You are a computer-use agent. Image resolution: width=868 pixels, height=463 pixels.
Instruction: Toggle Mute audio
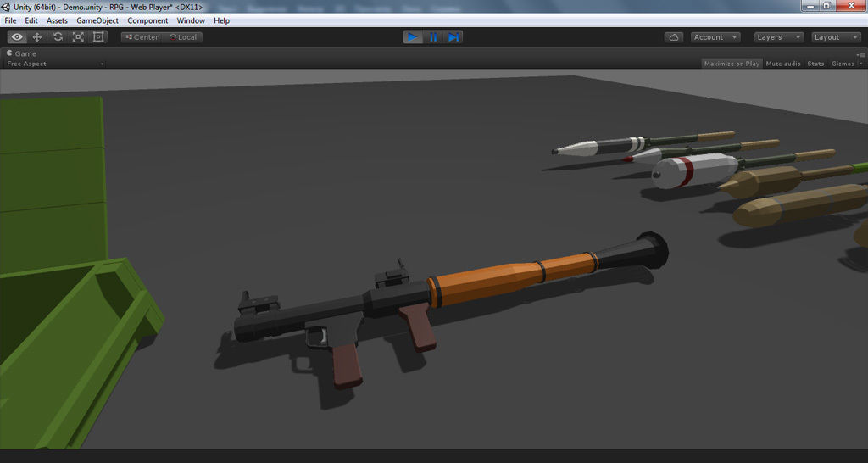click(783, 64)
